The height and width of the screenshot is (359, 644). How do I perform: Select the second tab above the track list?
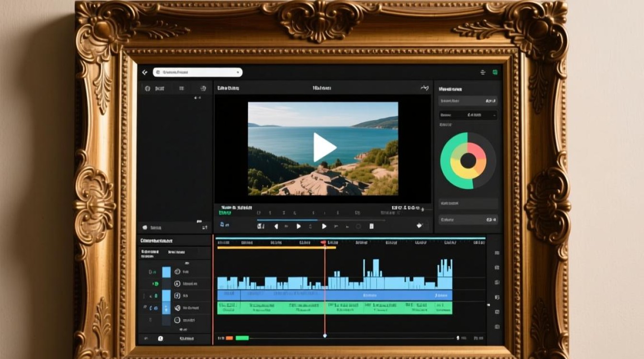coord(176,252)
